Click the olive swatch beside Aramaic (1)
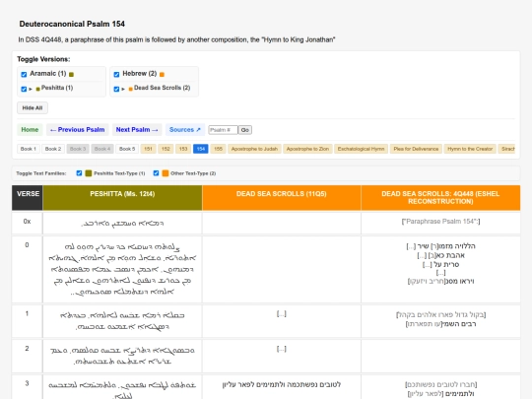This screenshot has height=399, width=532. pos(71,74)
